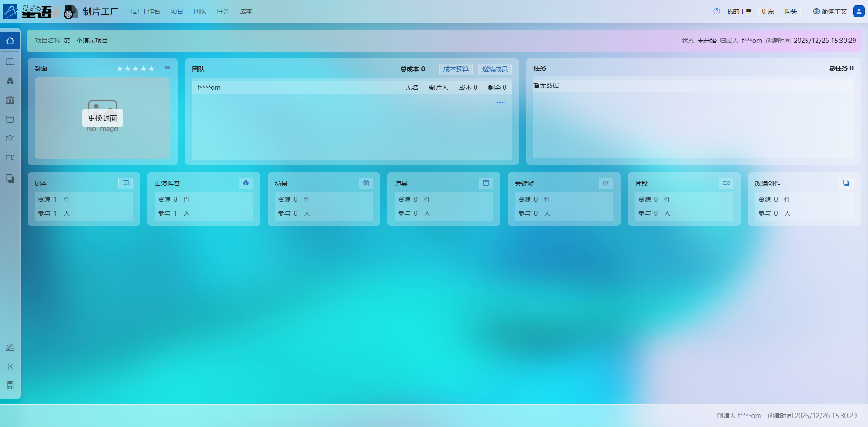
Task: Click 更换封面 on the cover image
Action: point(103,118)
